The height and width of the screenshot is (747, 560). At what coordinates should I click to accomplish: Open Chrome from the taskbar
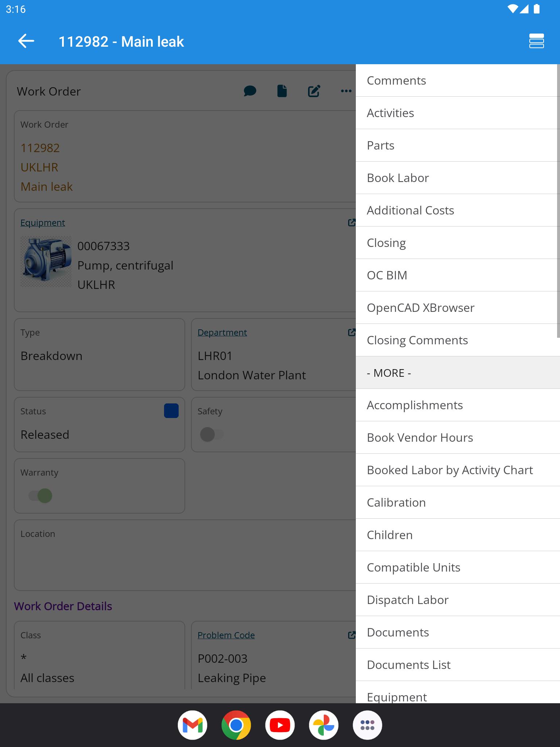(x=236, y=725)
